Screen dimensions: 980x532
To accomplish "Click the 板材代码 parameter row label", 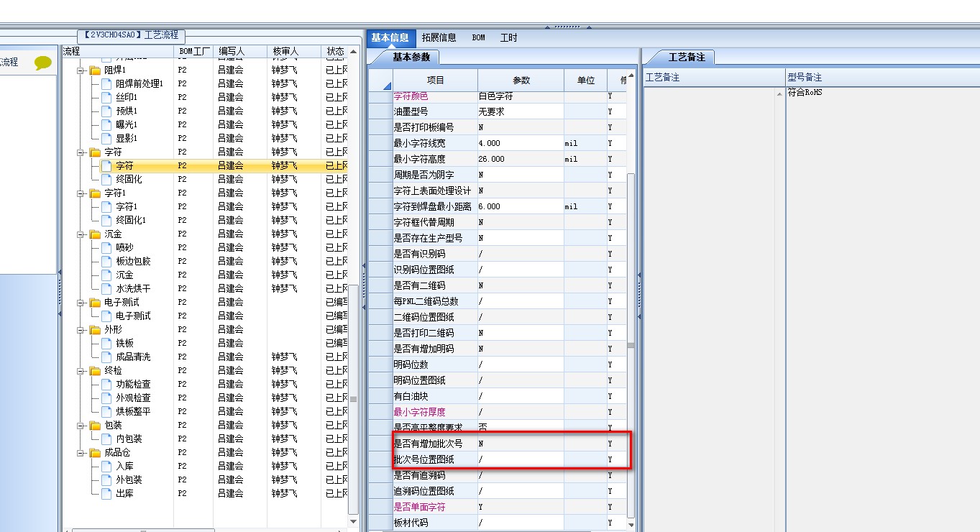I will (x=411, y=523).
